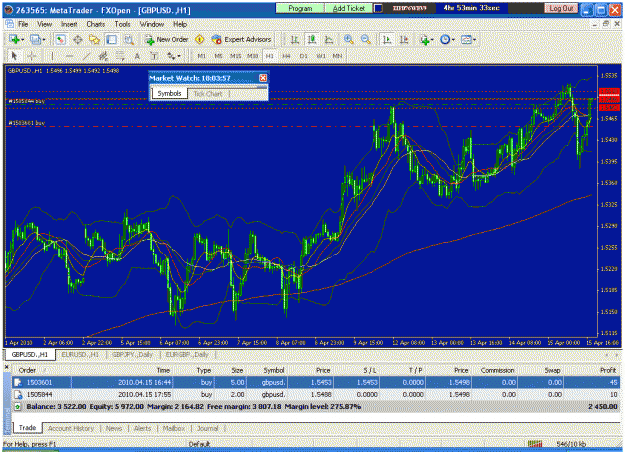625x452 pixels.
Task: Open the Journal terminal tab
Action: pyautogui.click(x=208, y=428)
